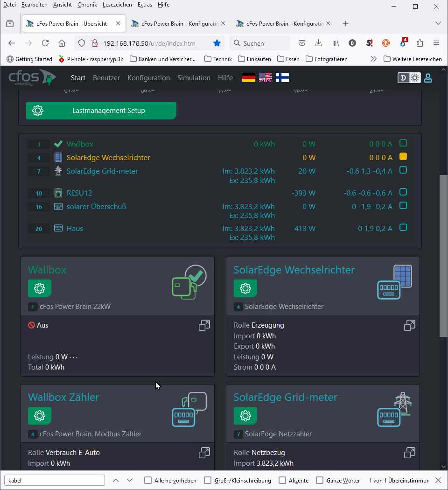This screenshot has width=448, height=490.
Task: Open the Weitere Lesezeichen folder
Action: [x=413, y=59]
